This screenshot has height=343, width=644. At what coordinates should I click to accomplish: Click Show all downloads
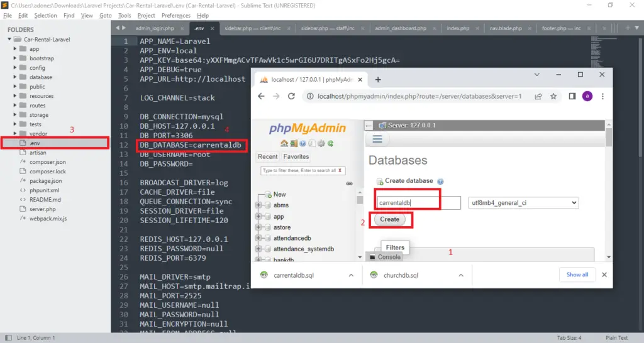pyautogui.click(x=577, y=275)
